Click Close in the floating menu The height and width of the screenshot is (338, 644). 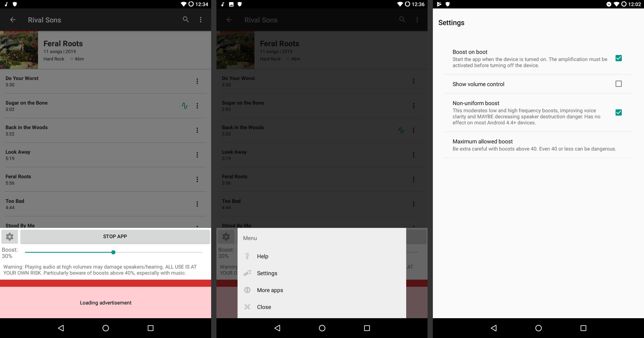(264, 307)
